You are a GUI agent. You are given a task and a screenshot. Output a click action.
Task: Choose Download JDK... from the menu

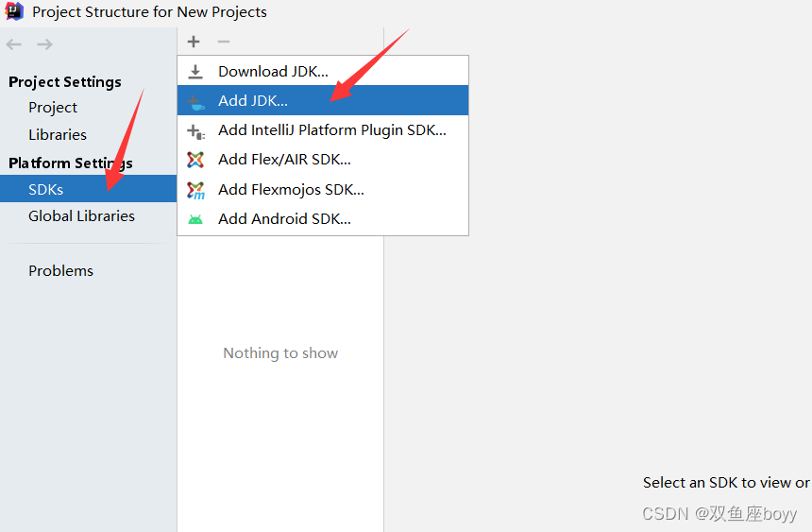point(323,71)
